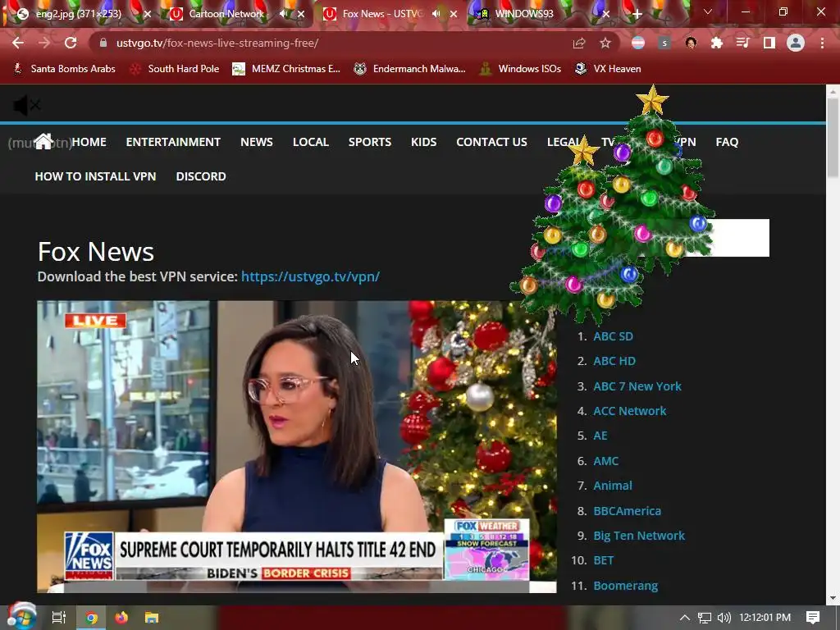The height and width of the screenshot is (630, 840).
Task: Click the site home house icon
Action: [x=43, y=141]
